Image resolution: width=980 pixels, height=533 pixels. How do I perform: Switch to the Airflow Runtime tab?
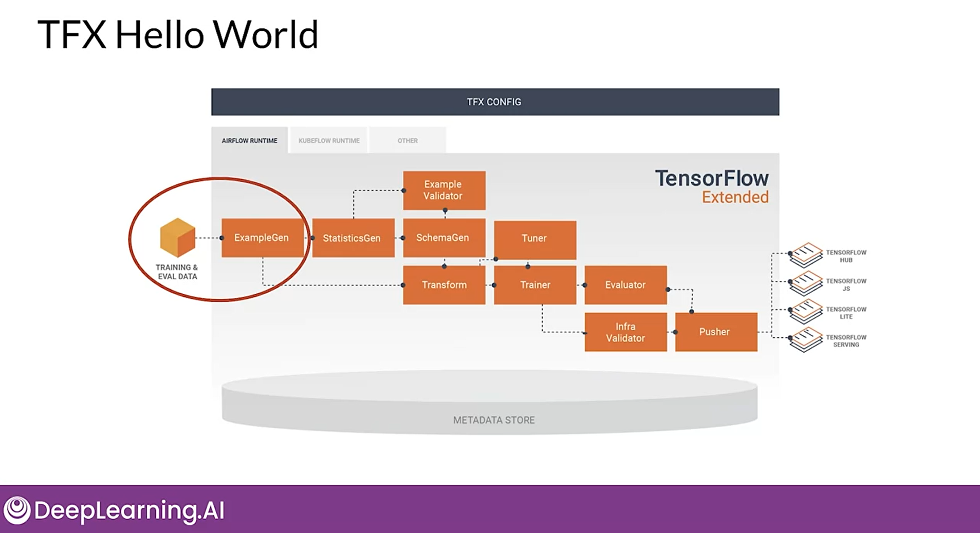pyautogui.click(x=249, y=140)
